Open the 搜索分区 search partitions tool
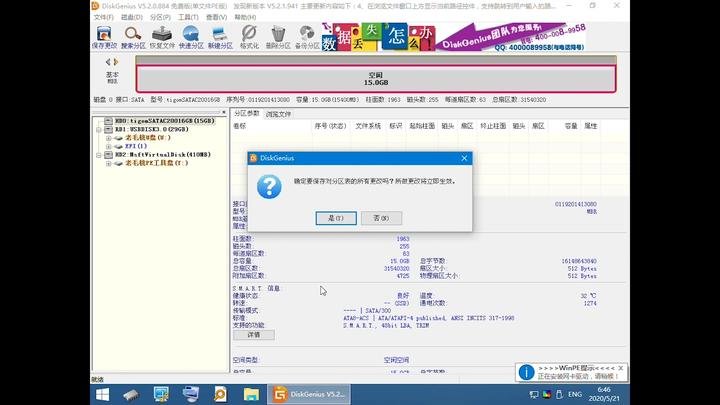 pos(133,37)
